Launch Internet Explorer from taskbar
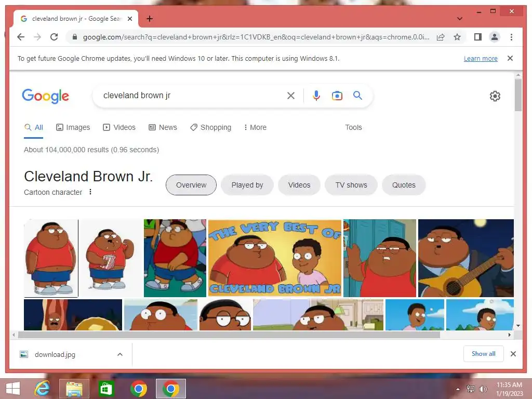 (x=42, y=389)
